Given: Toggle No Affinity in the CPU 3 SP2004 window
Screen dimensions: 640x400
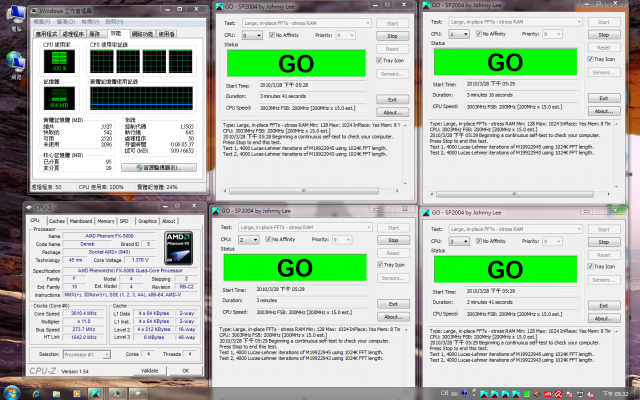Looking at the screenshot, I should 491,241.
